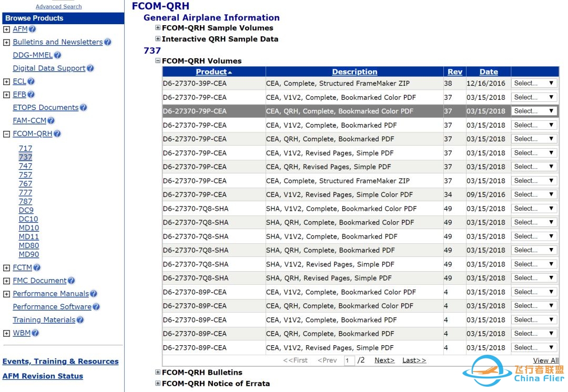Sort table by Date column
This screenshot has height=392, width=568.
point(489,71)
